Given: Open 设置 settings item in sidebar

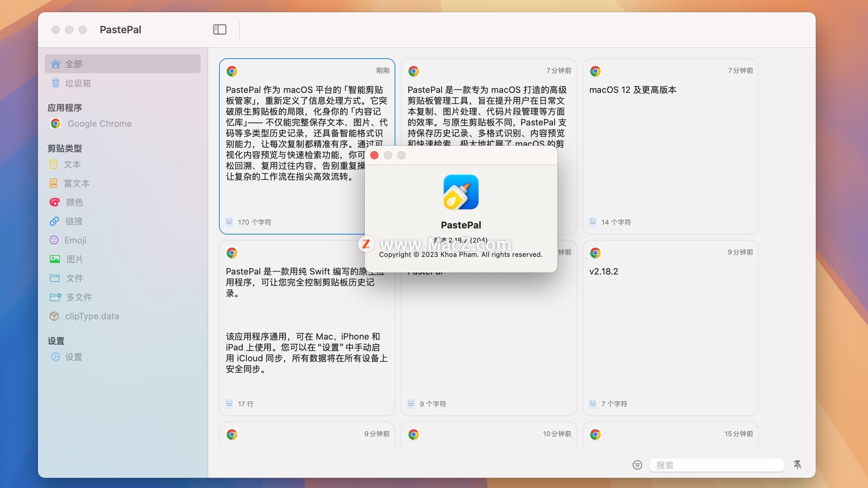Looking at the screenshot, I should 123,357.
